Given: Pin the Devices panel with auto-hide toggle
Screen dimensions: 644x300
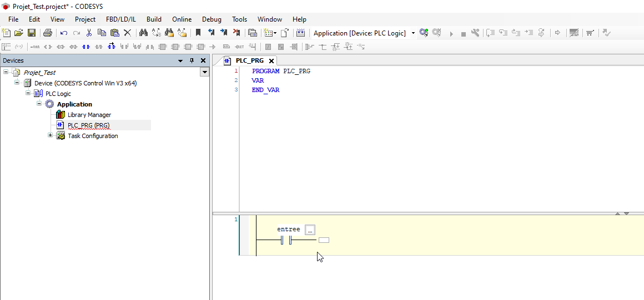Looking at the screenshot, I should pyautogui.click(x=192, y=60).
